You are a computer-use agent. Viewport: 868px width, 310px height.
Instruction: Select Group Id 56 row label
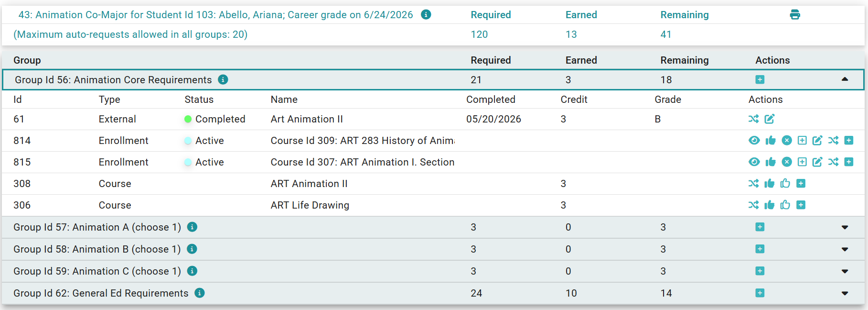pos(113,80)
